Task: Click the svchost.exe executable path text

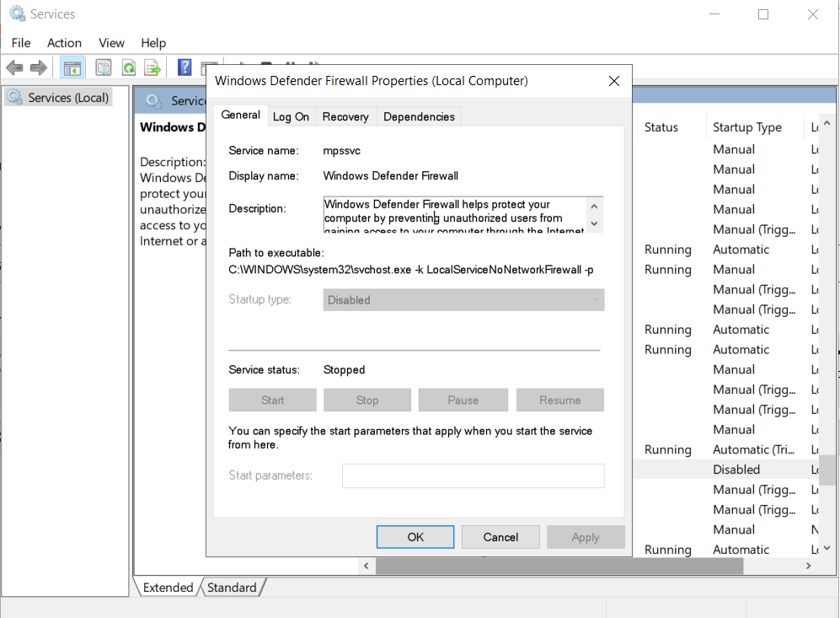Action: (411, 270)
